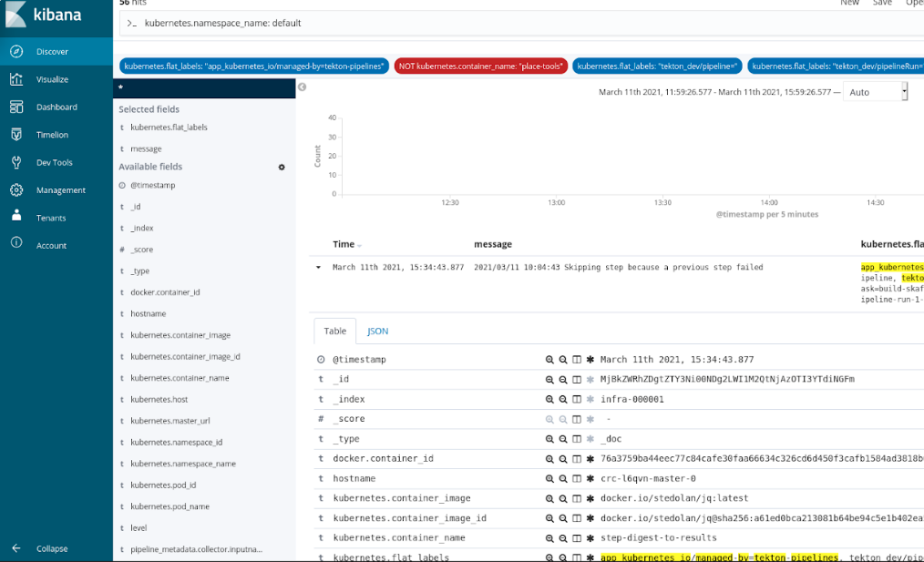The width and height of the screenshot is (924, 562).
Task: Toggle column for the @timestamp field
Action: [x=577, y=360]
